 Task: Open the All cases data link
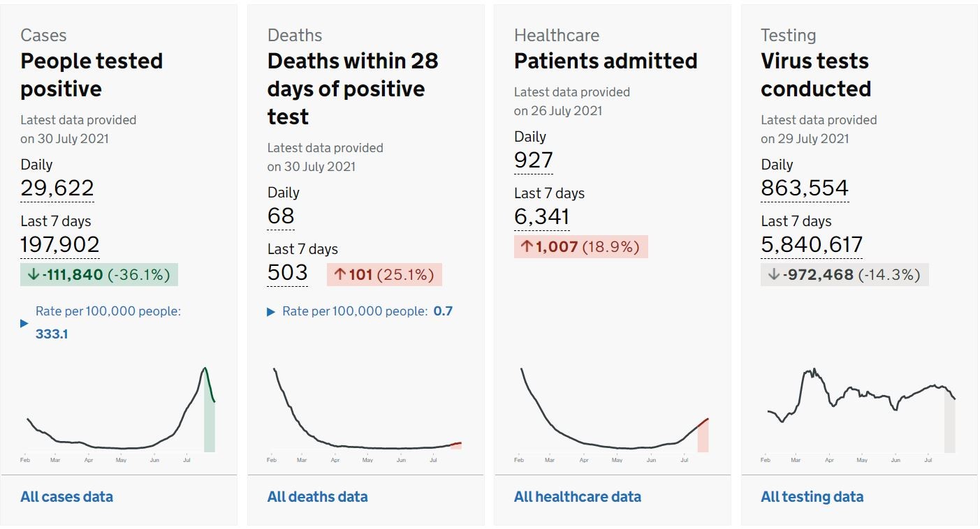[x=66, y=497]
